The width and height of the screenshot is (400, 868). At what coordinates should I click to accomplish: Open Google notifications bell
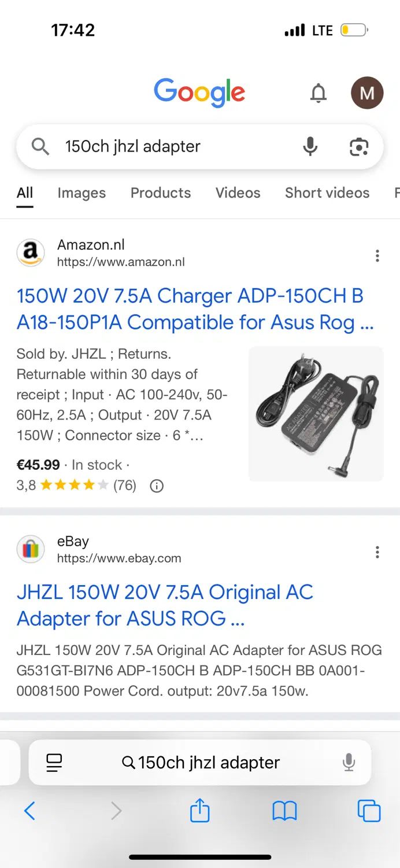coord(318,93)
